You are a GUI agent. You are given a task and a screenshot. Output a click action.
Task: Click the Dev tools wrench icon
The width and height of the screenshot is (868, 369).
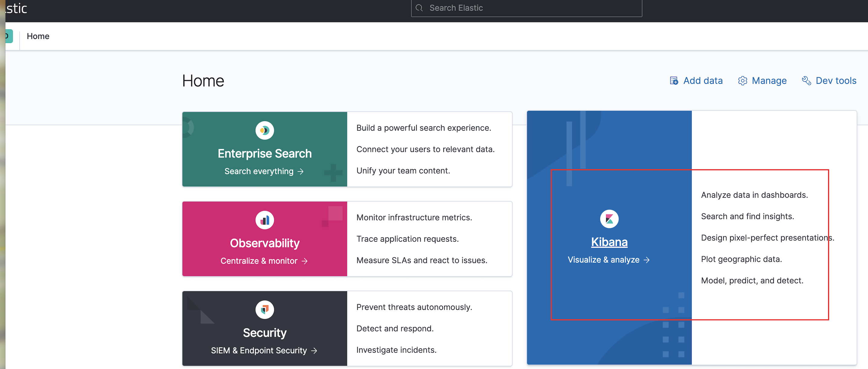(x=806, y=81)
